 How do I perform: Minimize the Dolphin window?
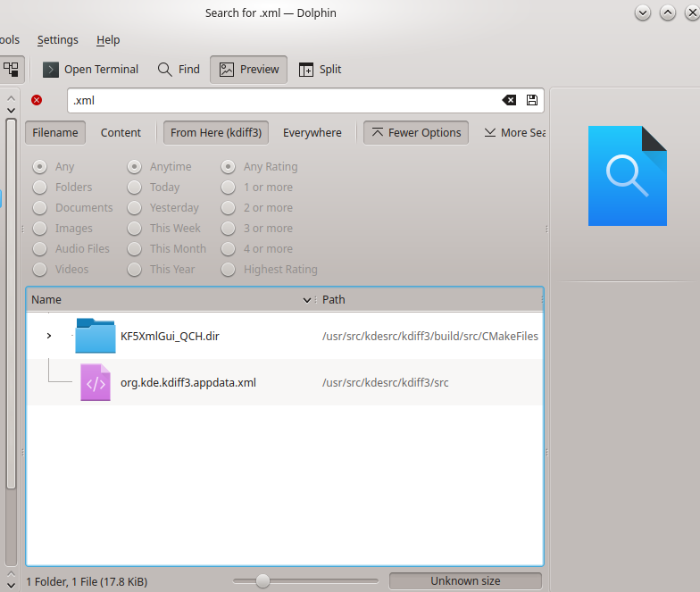(x=643, y=13)
